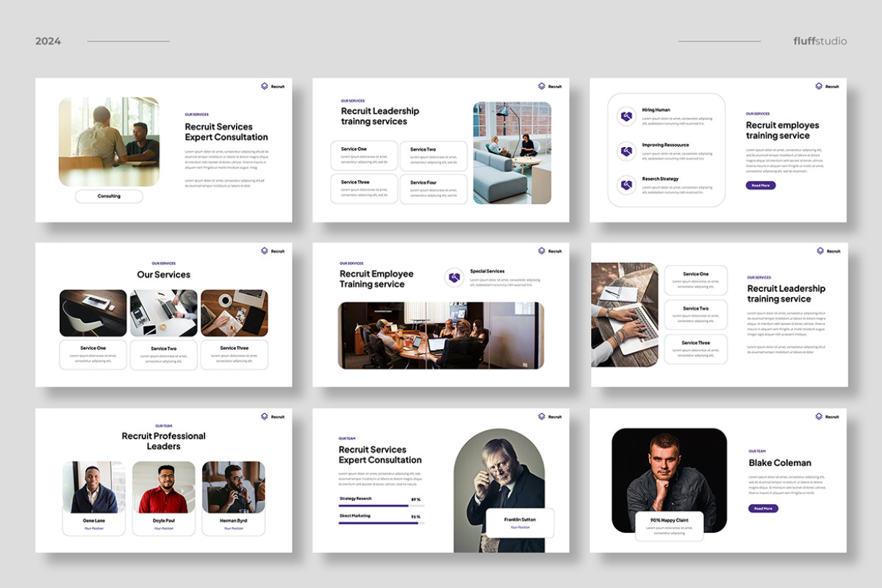The image size is (882, 588).
Task: Click the Recruit logo on the Consulting slide
Action: [x=271, y=86]
